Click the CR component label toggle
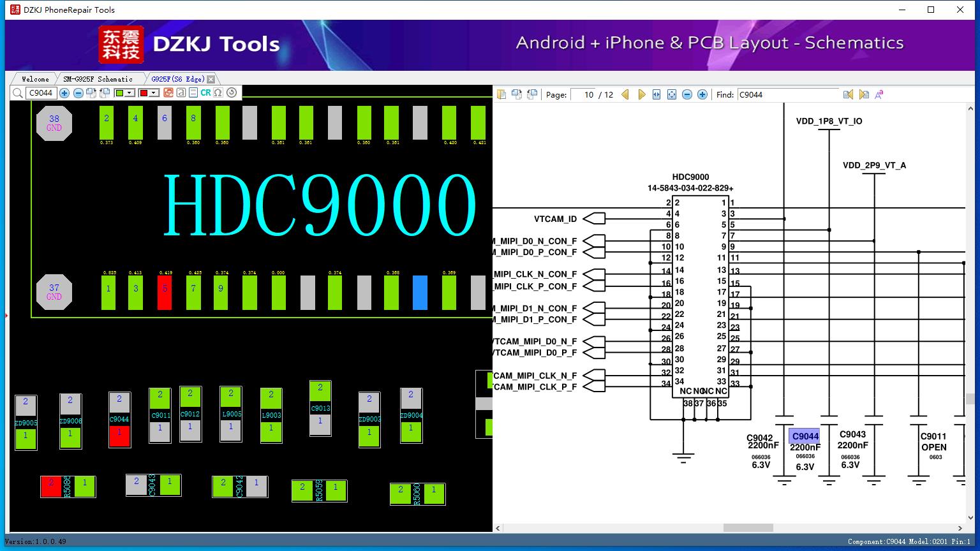This screenshot has height=551, width=980. click(x=205, y=93)
